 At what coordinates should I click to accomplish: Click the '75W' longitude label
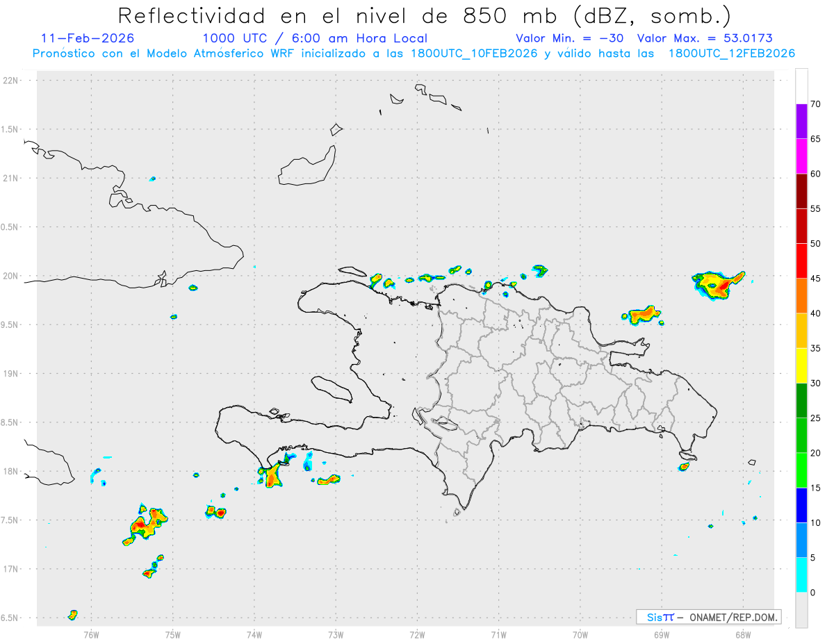point(172,634)
